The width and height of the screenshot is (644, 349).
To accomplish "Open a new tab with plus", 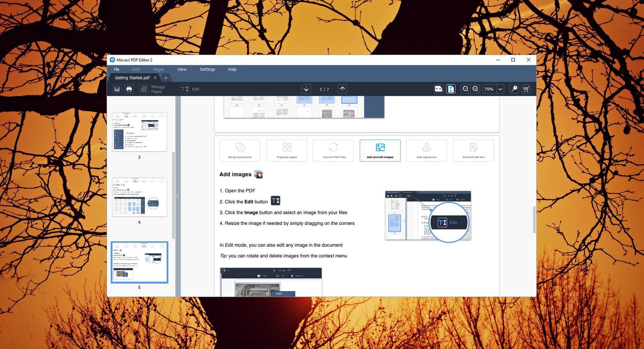I will tap(166, 78).
